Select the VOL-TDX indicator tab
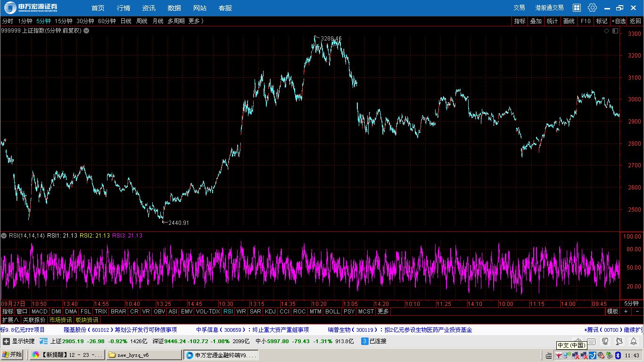This screenshot has width=644, height=362. (x=208, y=312)
